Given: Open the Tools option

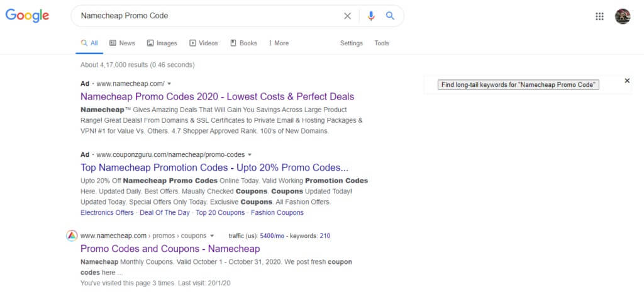Looking at the screenshot, I should (x=382, y=43).
